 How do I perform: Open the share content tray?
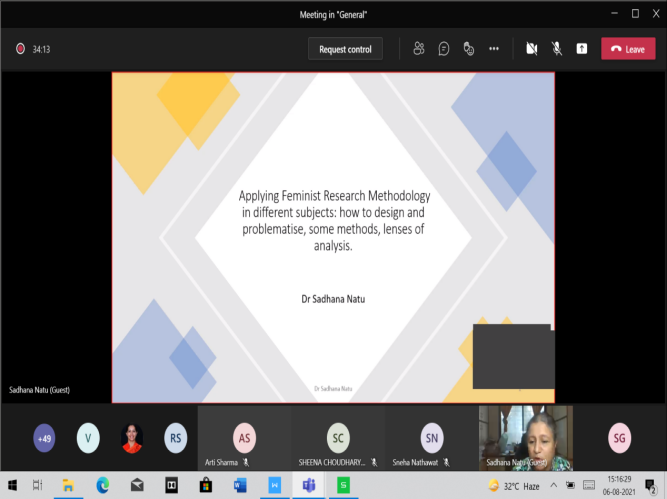click(581, 48)
